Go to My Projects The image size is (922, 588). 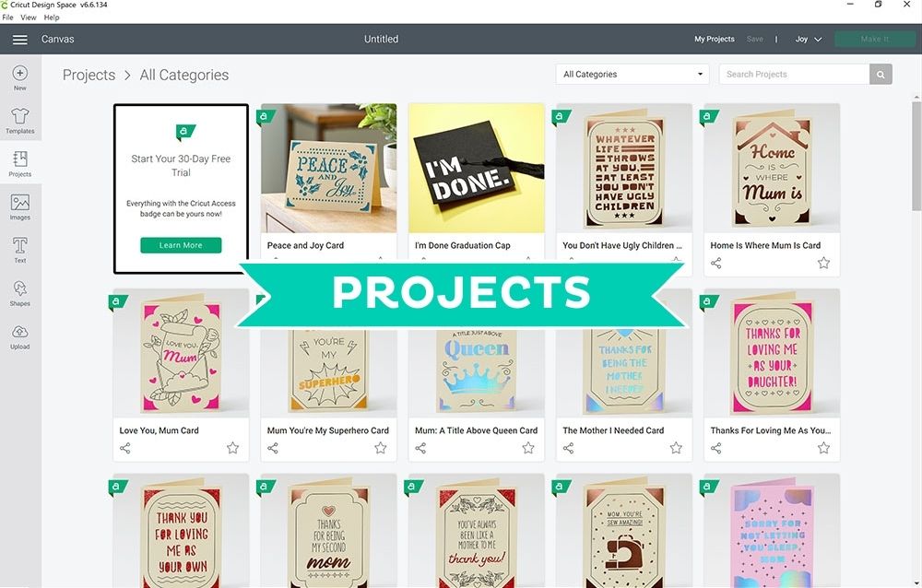(x=714, y=40)
